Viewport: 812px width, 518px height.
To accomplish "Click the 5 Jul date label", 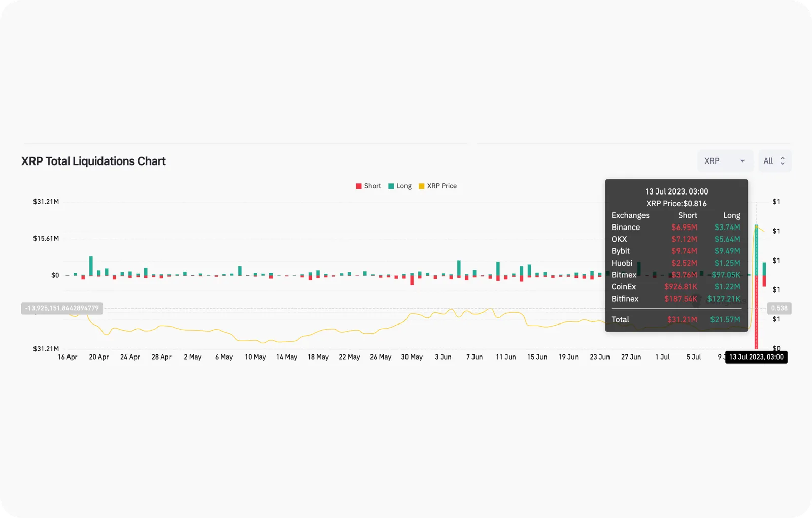I will pyautogui.click(x=694, y=357).
